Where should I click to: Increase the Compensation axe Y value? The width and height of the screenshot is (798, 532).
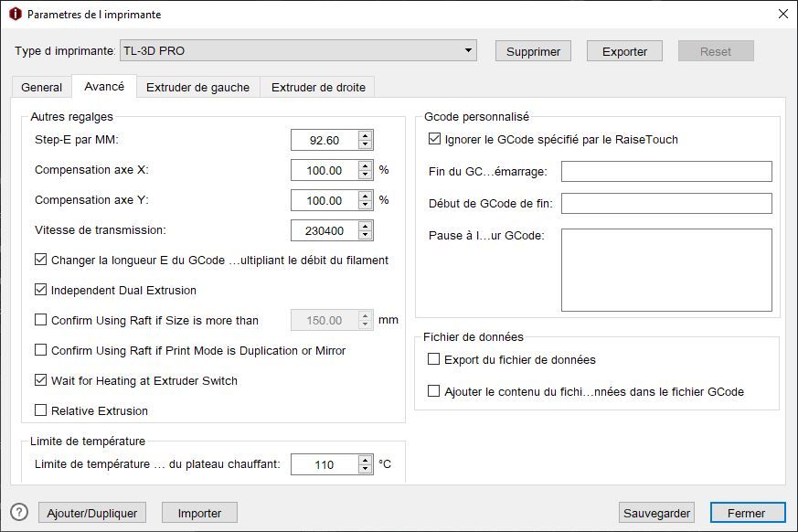pos(366,195)
